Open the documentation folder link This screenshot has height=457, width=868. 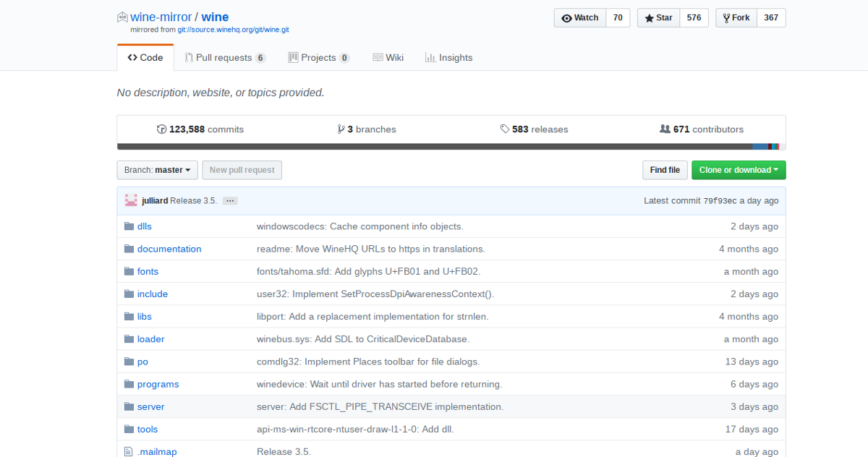pos(169,249)
